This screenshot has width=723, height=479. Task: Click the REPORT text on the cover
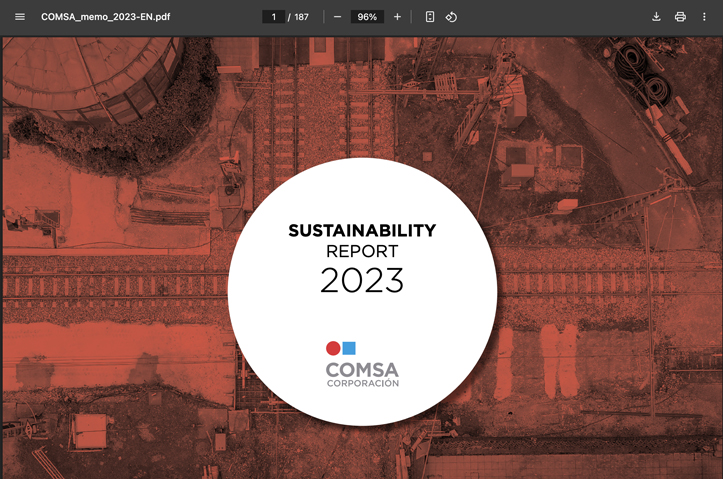click(362, 252)
